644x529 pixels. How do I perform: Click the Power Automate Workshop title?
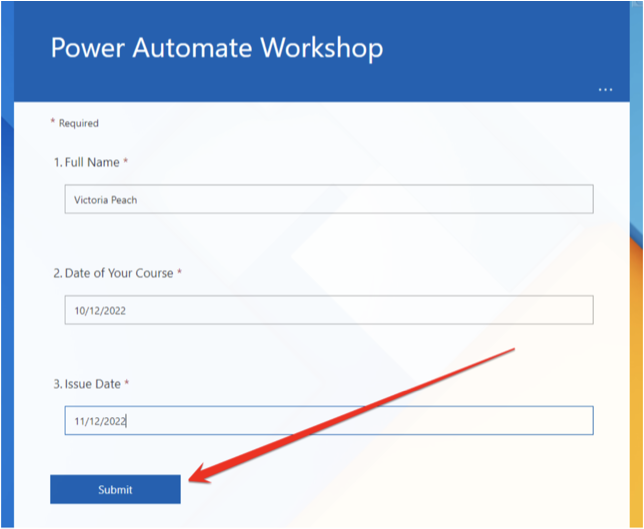(x=217, y=48)
